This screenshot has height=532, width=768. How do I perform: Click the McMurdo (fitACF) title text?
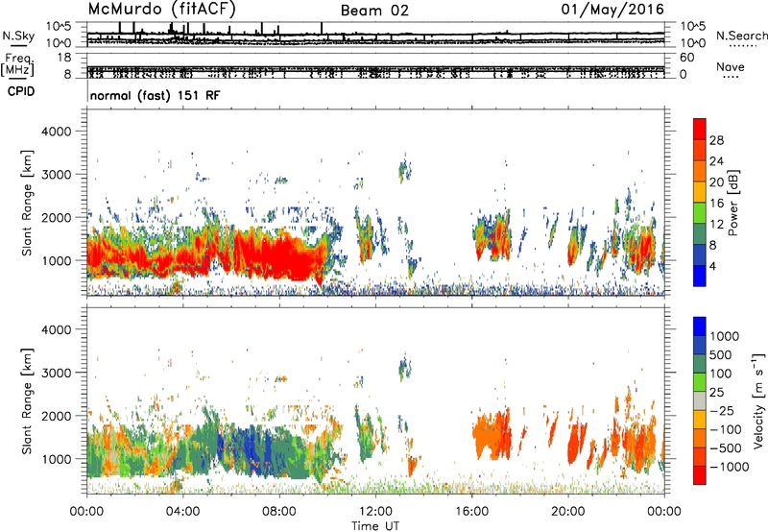[161, 10]
